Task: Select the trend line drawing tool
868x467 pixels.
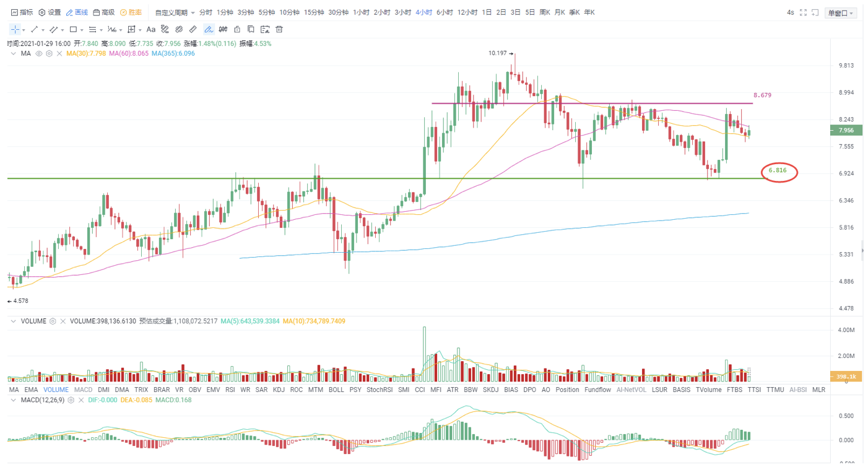Action: (x=34, y=29)
